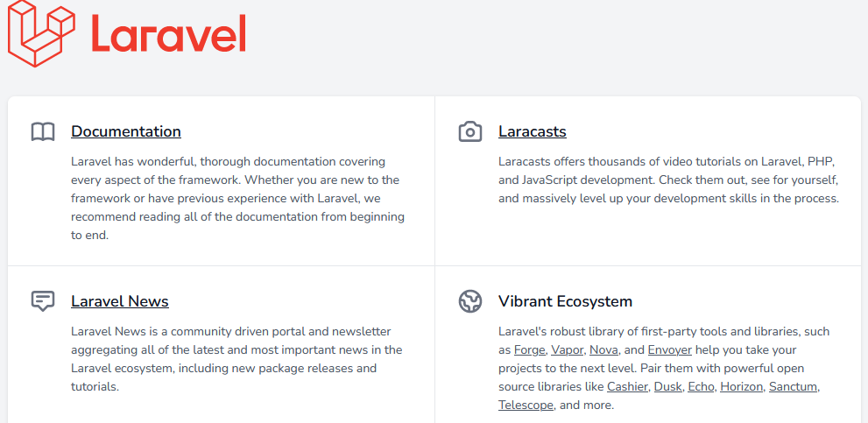868x423 pixels.
Task: Open the Telescope library link
Action: coord(526,405)
